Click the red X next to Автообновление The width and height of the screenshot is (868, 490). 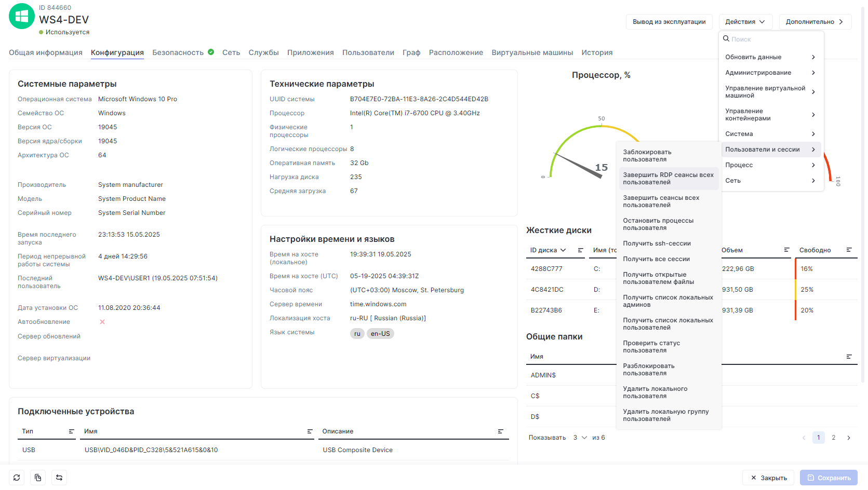pyautogui.click(x=102, y=322)
